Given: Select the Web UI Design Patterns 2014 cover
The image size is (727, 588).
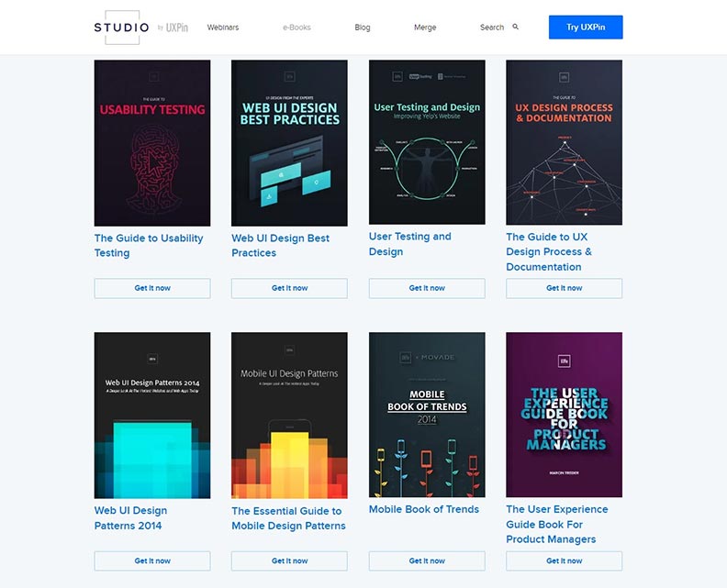Looking at the screenshot, I should 152,415.
